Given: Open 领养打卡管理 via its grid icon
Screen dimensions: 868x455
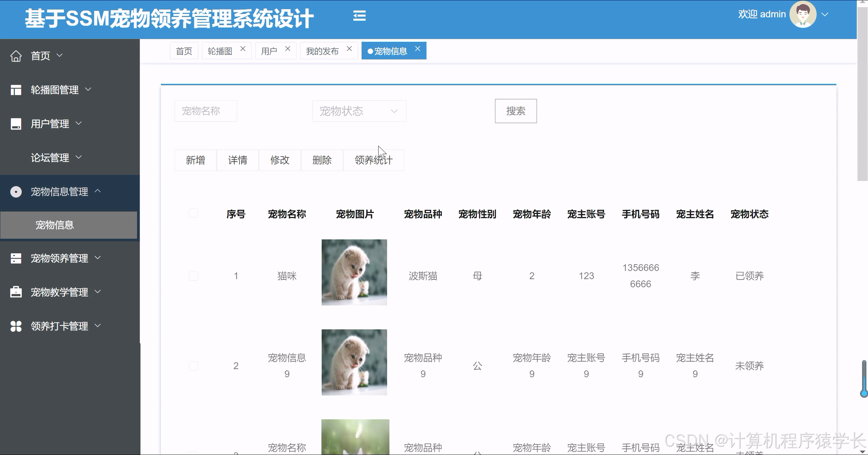Looking at the screenshot, I should [x=16, y=326].
